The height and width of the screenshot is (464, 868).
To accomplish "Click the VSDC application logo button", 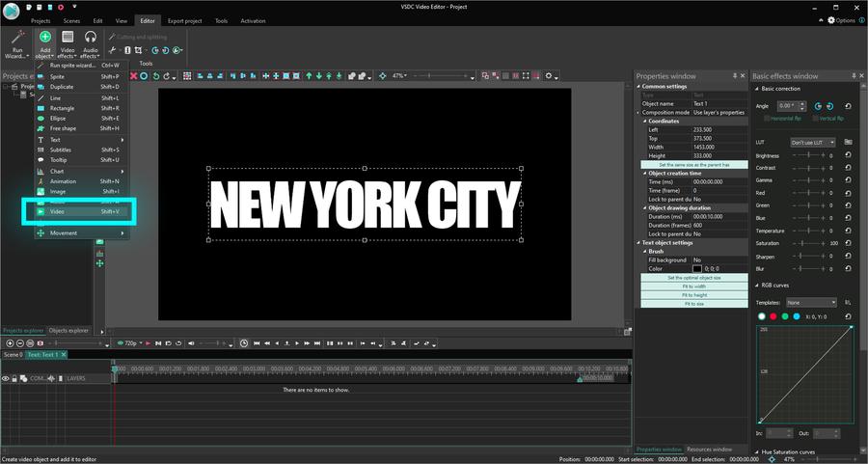I will pos(11,11).
